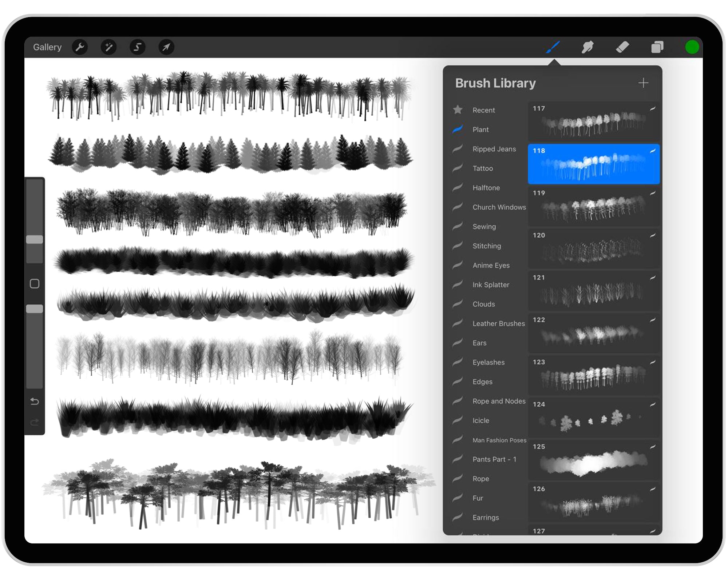Open the green color picker swatch
Image resolution: width=728 pixels, height=578 pixels.
[693, 47]
